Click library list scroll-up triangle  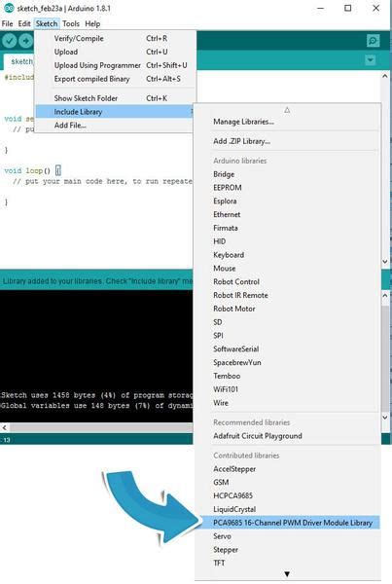coord(287,110)
